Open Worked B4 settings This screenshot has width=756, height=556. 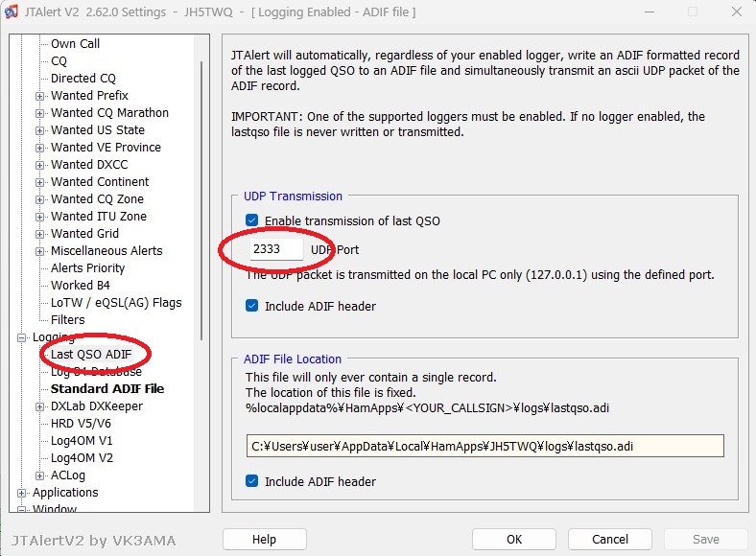(x=81, y=286)
